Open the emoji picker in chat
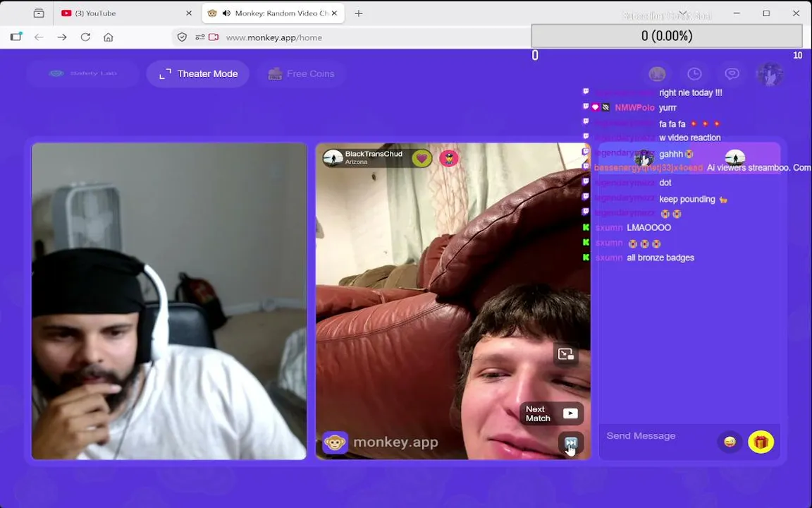 [x=730, y=442]
